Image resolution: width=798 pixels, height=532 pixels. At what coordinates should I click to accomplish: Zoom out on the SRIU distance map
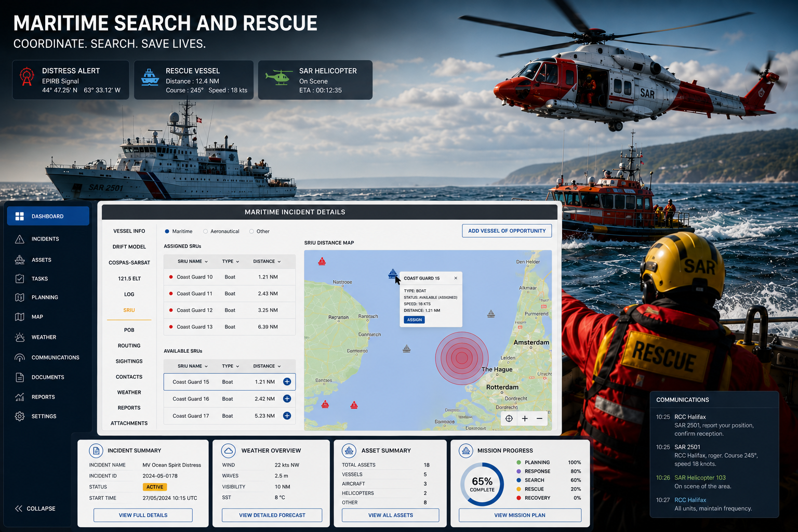(539, 419)
